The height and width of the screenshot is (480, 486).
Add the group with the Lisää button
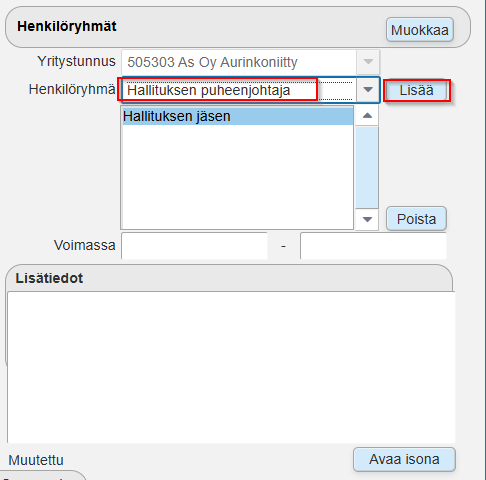tap(417, 90)
